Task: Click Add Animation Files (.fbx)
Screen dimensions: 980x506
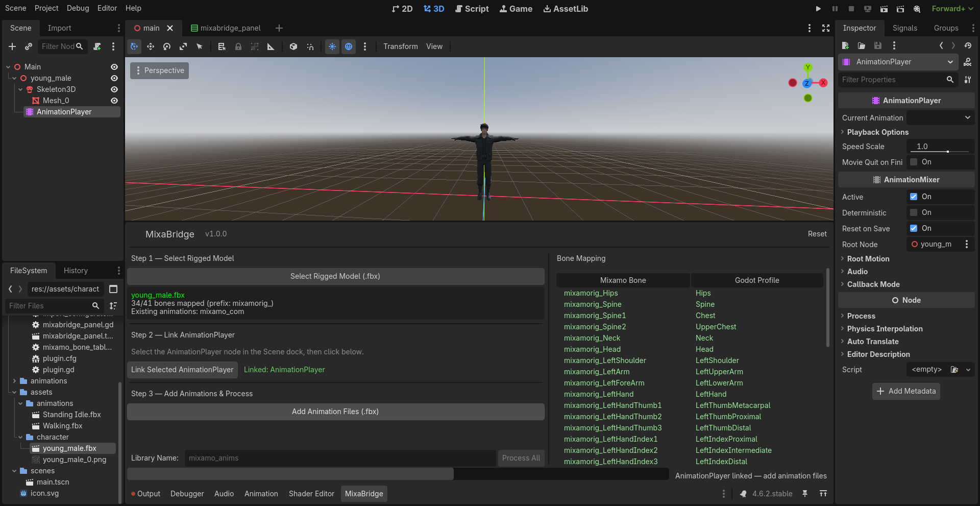Action: 335,411
